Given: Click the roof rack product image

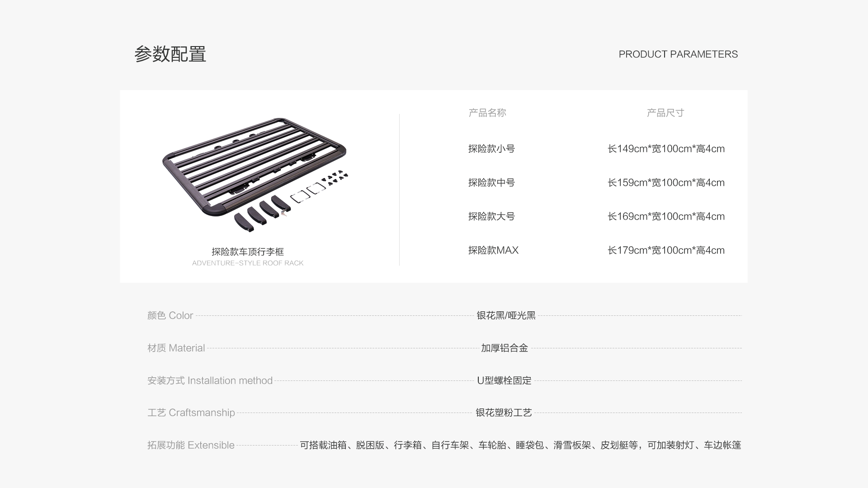Looking at the screenshot, I should [x=255, y=174].
